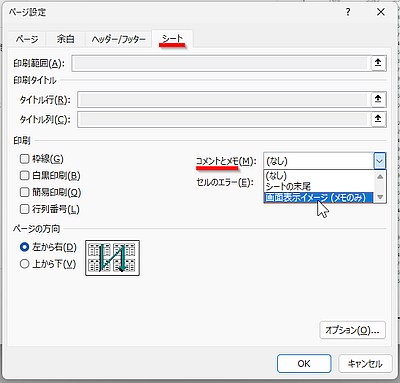Viewport: 400px width, 383px height.
Task: Click 印刷範囲 input field
Action: pos(221,63)
